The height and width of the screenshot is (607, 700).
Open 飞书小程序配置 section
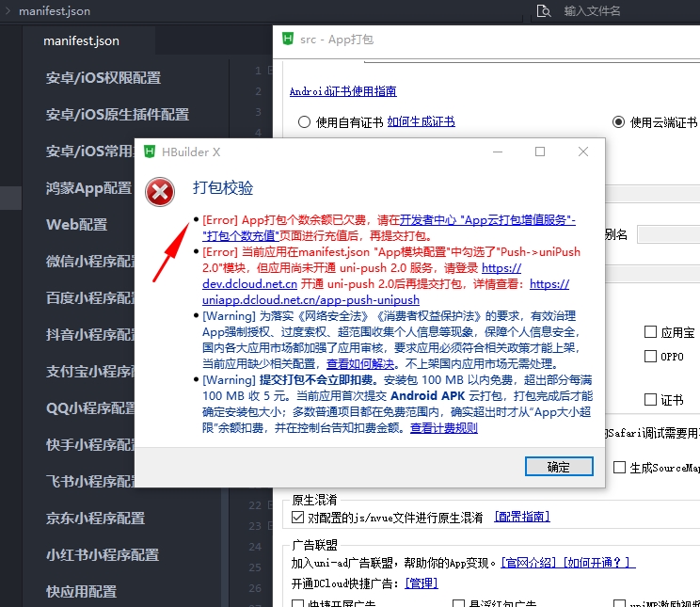pos(89,481)
